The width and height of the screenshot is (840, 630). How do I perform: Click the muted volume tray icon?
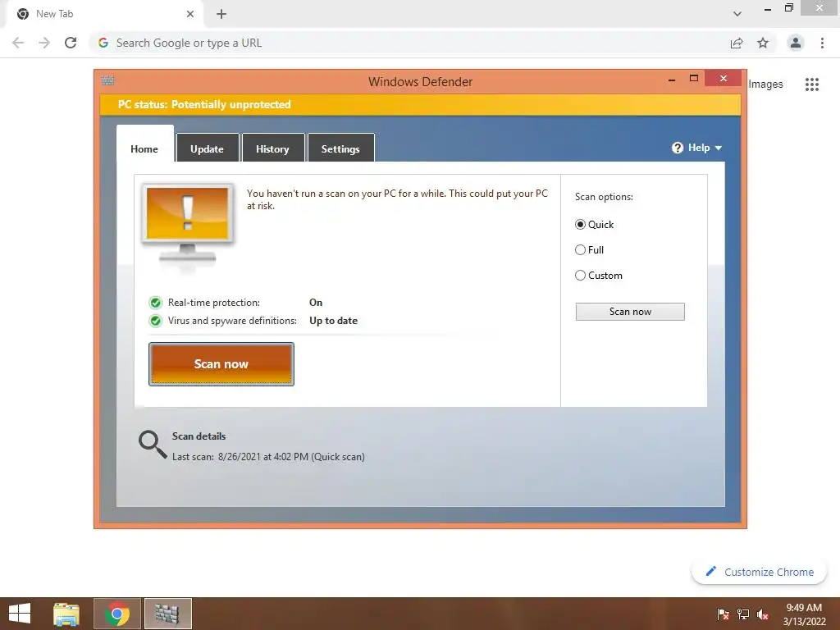point(763,614)
